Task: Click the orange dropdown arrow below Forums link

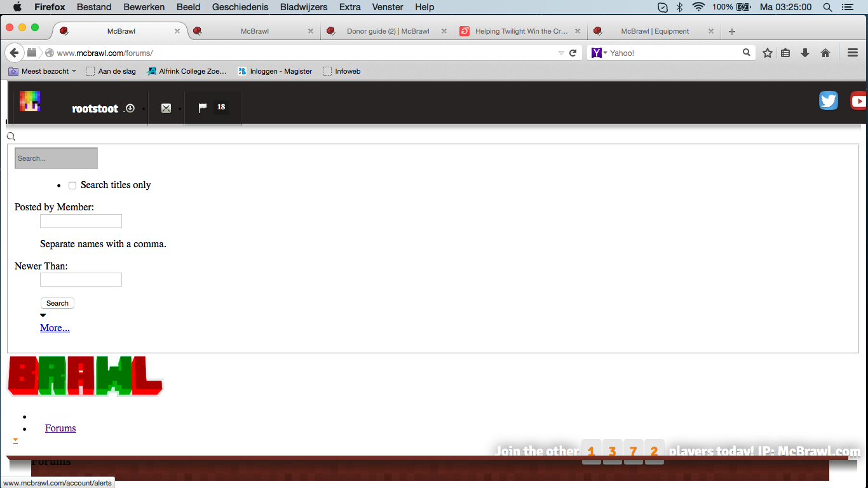Action: [15, 440]
